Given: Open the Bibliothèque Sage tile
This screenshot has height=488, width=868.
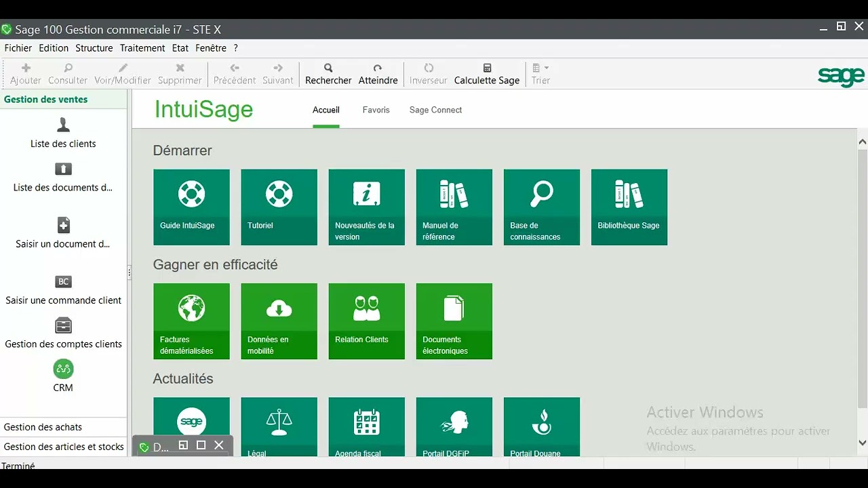Looking at the screenshot, I should point(629,207).
